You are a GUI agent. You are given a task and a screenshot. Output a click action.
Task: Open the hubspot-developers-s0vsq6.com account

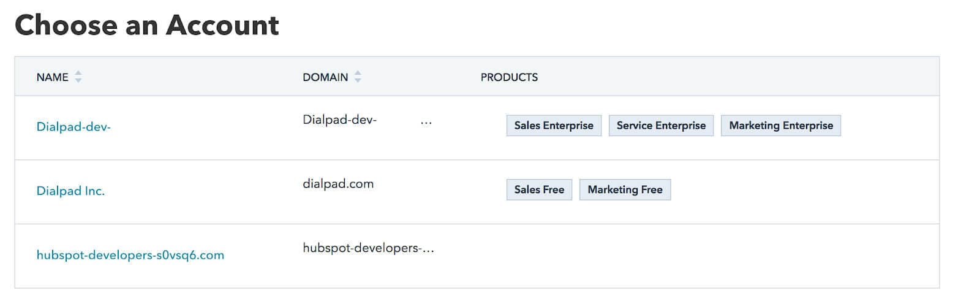[x=130, y=255]
